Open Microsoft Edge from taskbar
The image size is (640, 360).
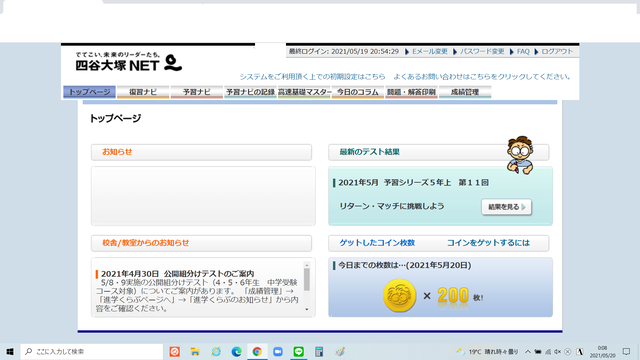click(236, 351)
